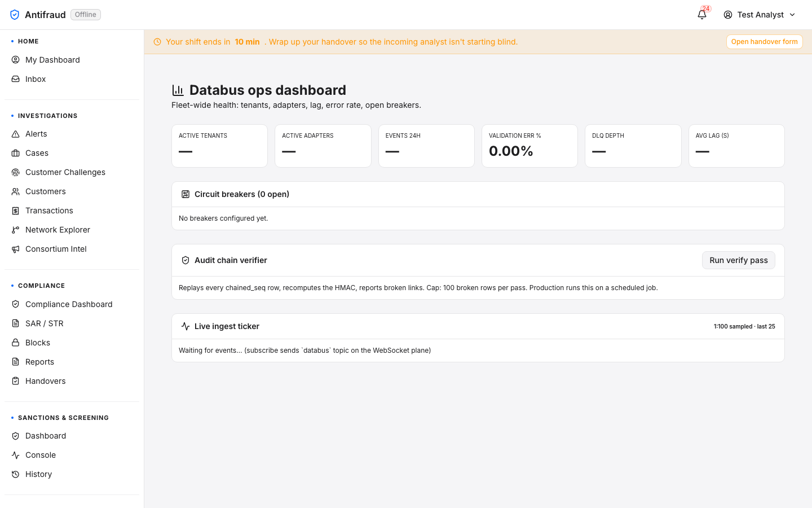Click the Test Analyst username
Image resolution: width=812 pixels, height=508 pixels.
click(x=760, y=15)
